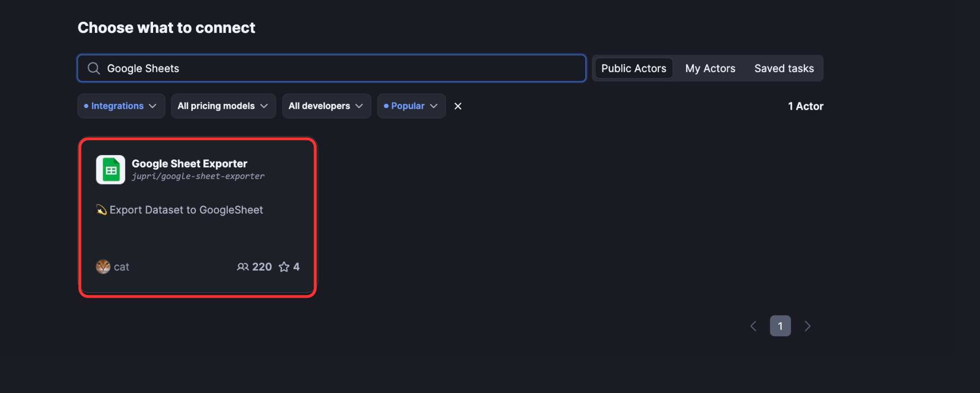
Task: Go to the next results page arrow
Action: click(x=807, y=326)
